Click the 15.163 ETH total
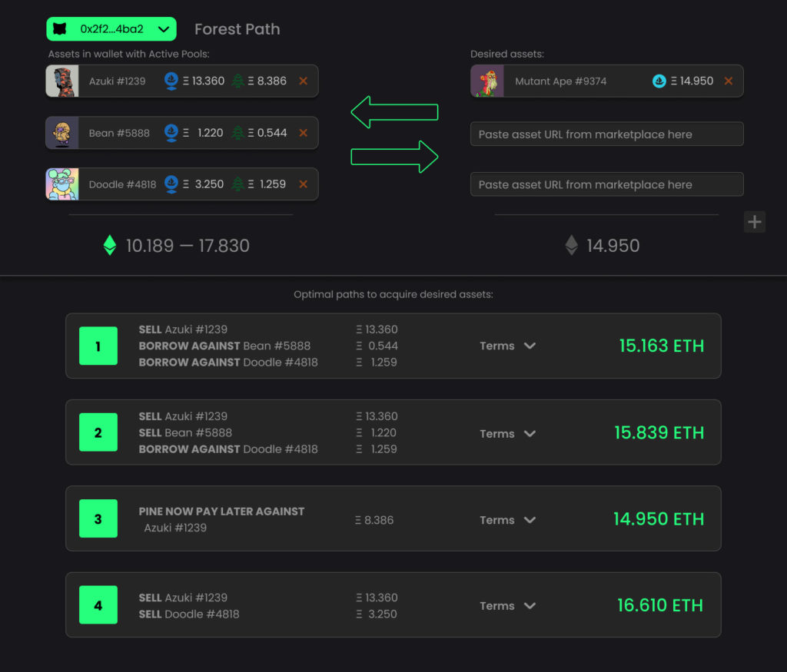This screenshot has width=787, height=672. [661, 346]
